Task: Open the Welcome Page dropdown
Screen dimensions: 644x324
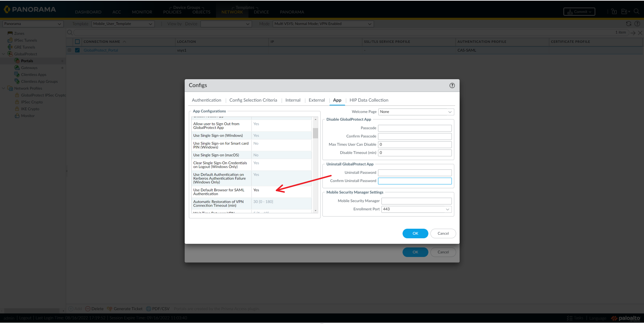Action: click(x=416, y=112)
